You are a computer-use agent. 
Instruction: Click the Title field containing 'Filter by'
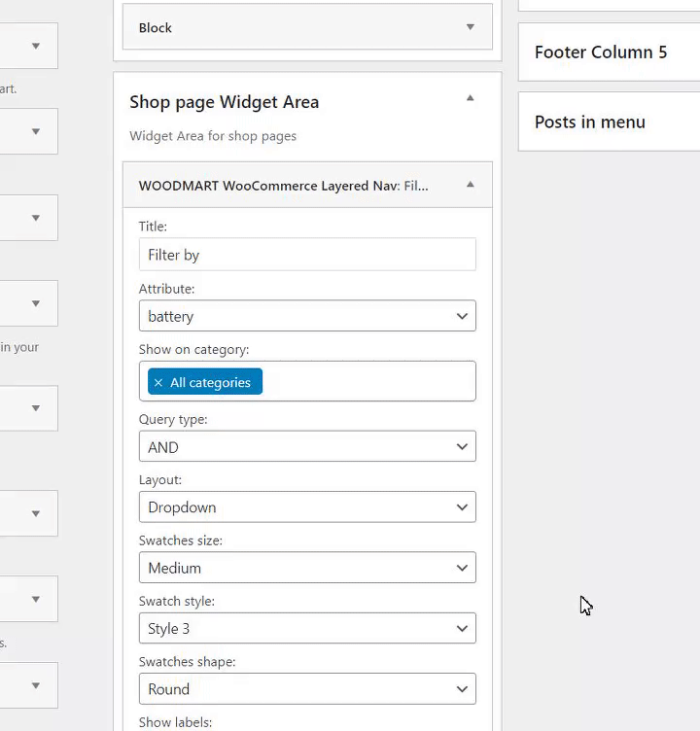click(x=307, y=255)
